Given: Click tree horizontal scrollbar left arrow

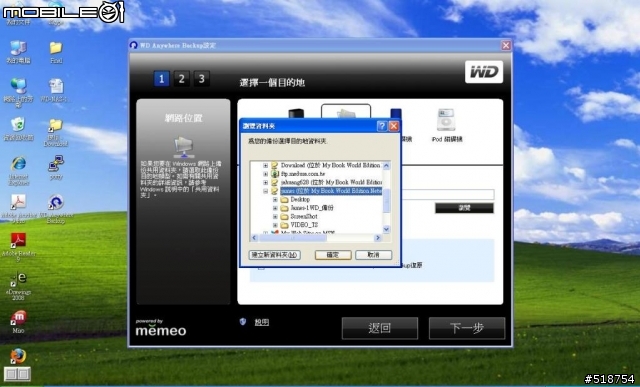Looking at the screenshot, I should 254,238.
